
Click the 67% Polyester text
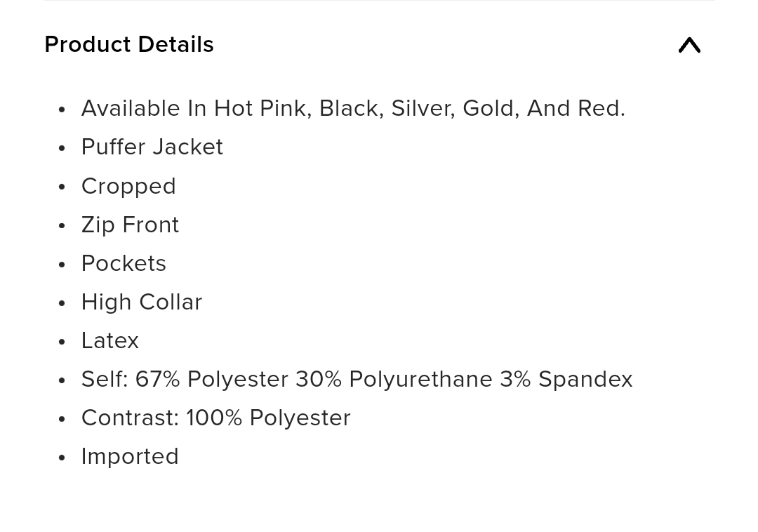pyautogui.click(x=212, y=379)
